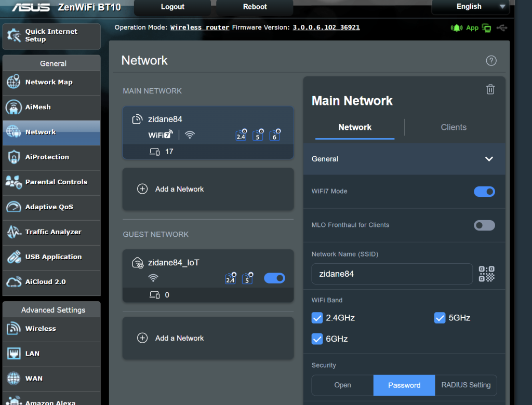Click the Network Name SSID field
This screenshot has width=532, height=405.
392,274
